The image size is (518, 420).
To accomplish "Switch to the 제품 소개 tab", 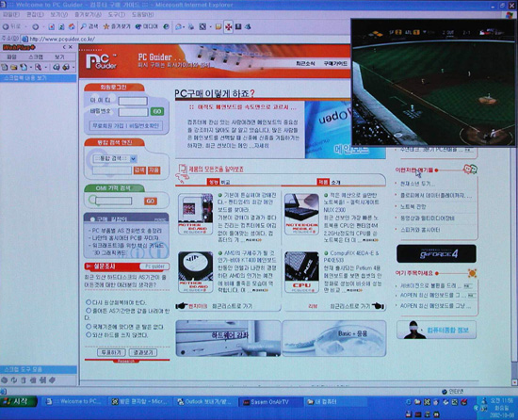I will [x=329, y=182].
